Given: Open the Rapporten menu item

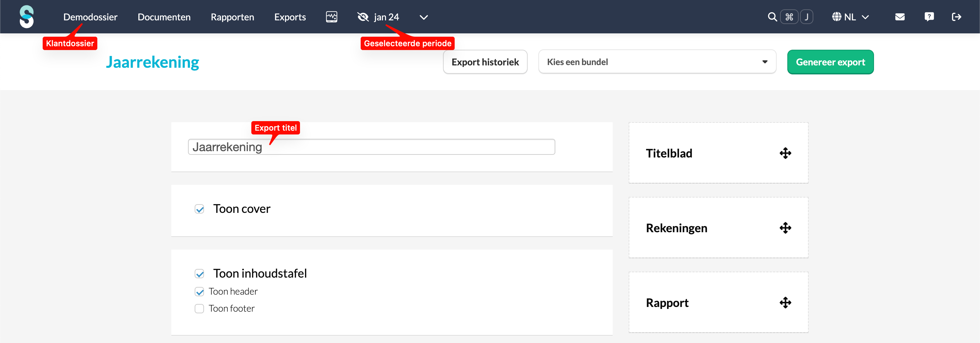Looking at the screenshot, I should pyautogui.click(x=232, y=17).
